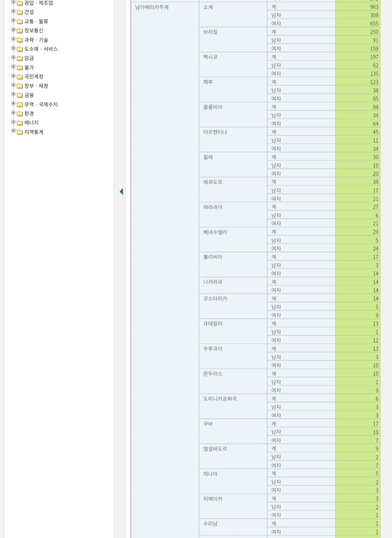Collapse the left panel with the arrow
392x538 pixels.
coord(121,192)
